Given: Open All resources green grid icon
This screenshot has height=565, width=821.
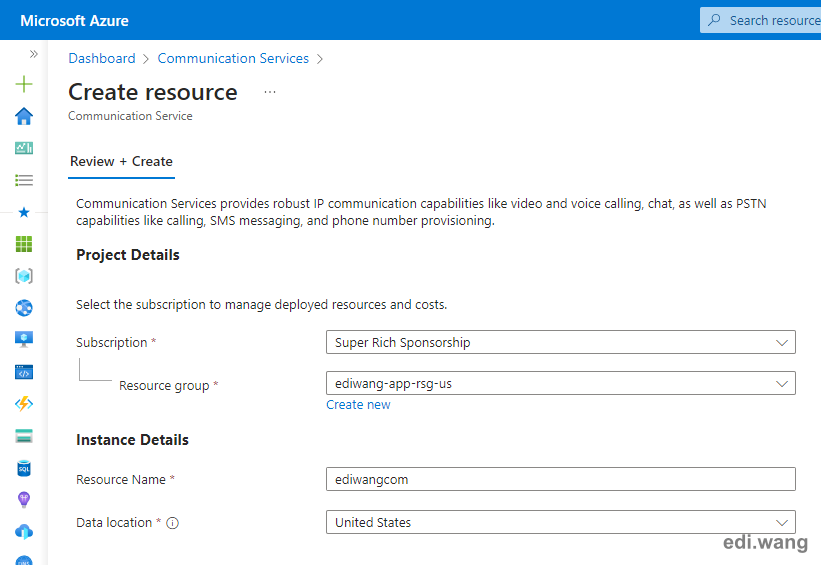Looking at the screenshot, I should click(x=24, y=244).
